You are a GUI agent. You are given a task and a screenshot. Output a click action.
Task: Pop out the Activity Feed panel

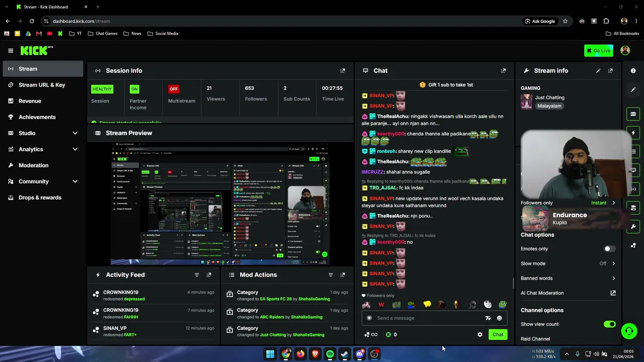pyautogui.click(x=209, y=275)
